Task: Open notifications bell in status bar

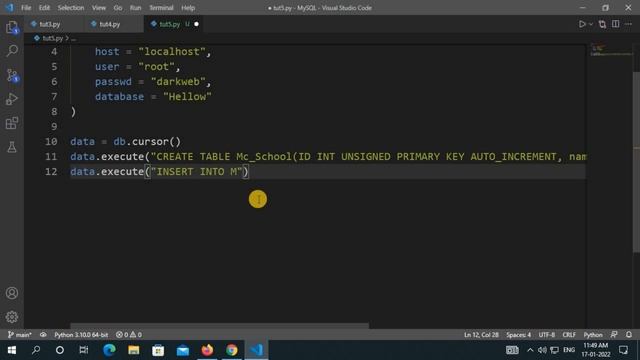Action: click(x=629, y=335)
